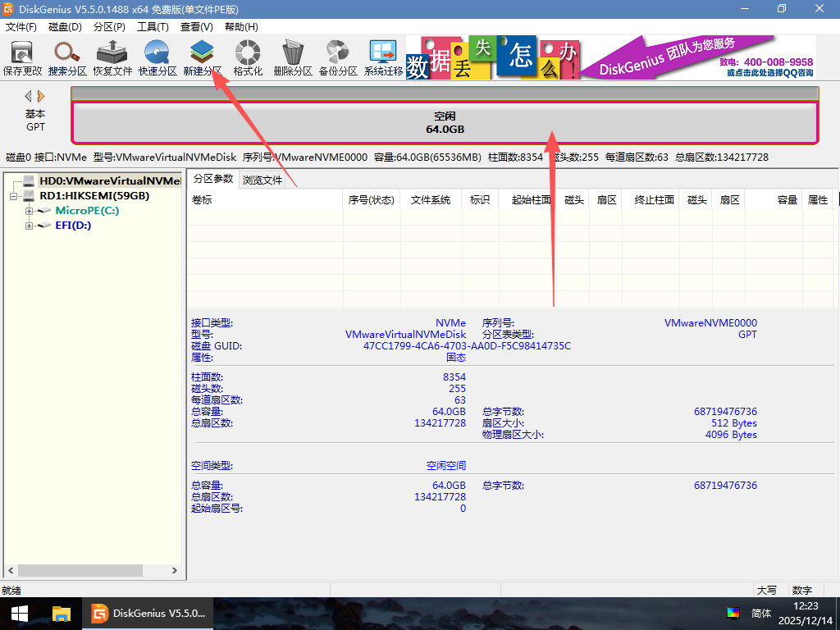Click the New Partition (新建分区) icon
840x630 pixels.
202,57
